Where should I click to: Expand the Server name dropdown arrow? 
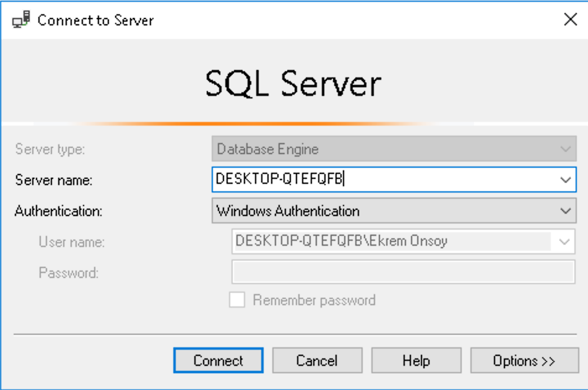click(x=564, y=180)
